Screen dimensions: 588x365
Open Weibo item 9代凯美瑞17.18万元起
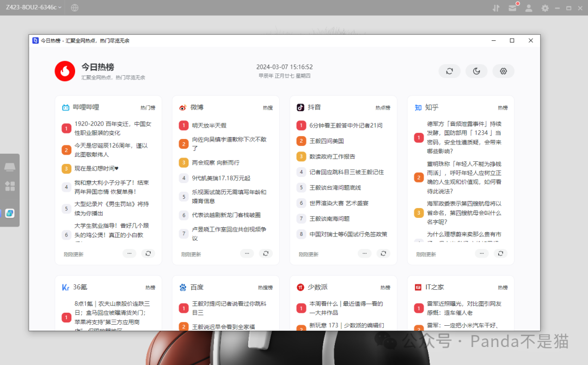(x=221, y=178)
